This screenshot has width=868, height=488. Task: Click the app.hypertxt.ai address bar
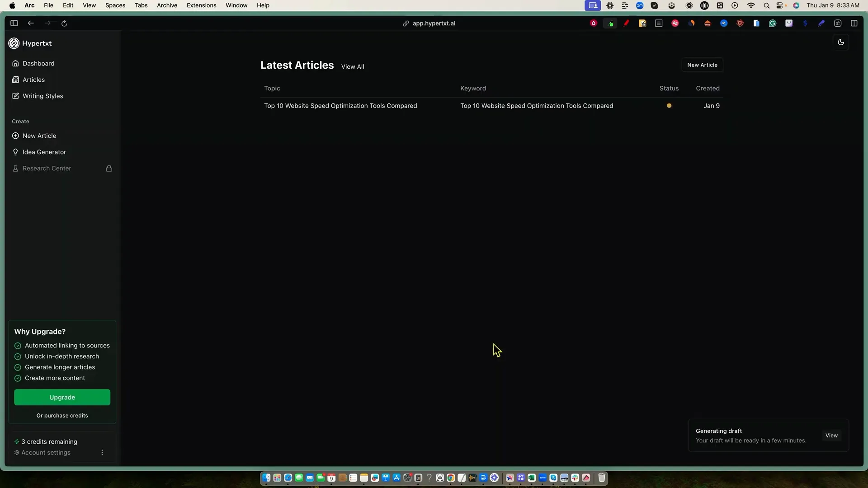(x=433, y=23)
